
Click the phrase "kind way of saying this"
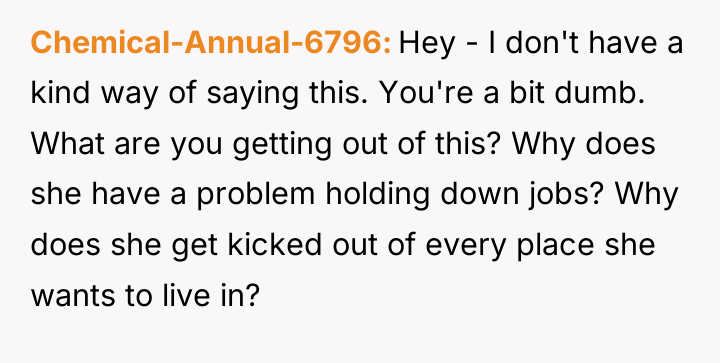(196, 95)
